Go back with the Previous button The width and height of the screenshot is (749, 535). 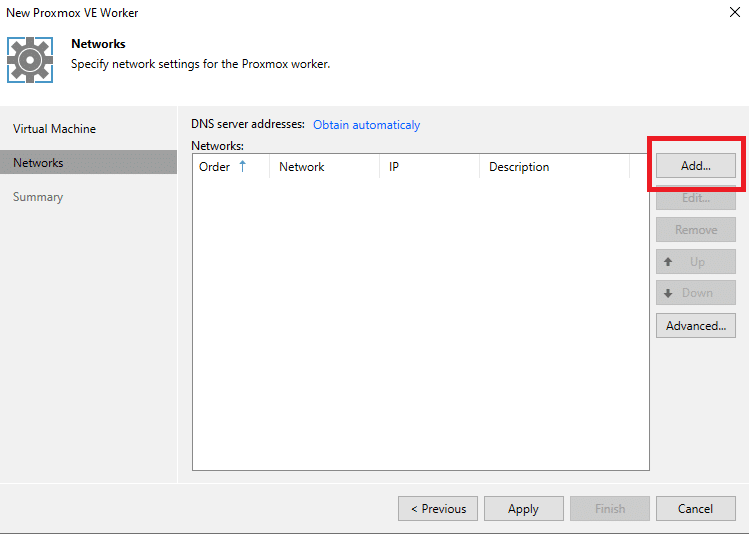pos(438,509)
